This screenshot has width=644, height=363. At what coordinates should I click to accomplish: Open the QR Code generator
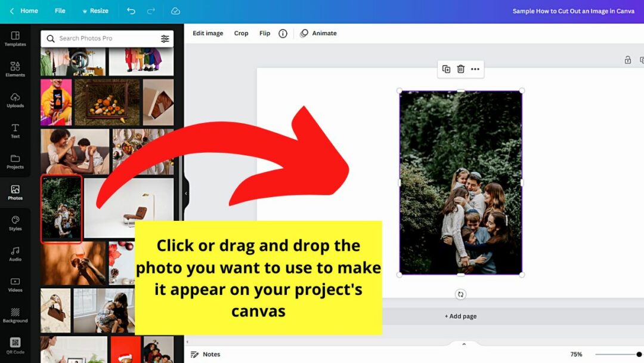pyautogui.click(x=15, y=346)
